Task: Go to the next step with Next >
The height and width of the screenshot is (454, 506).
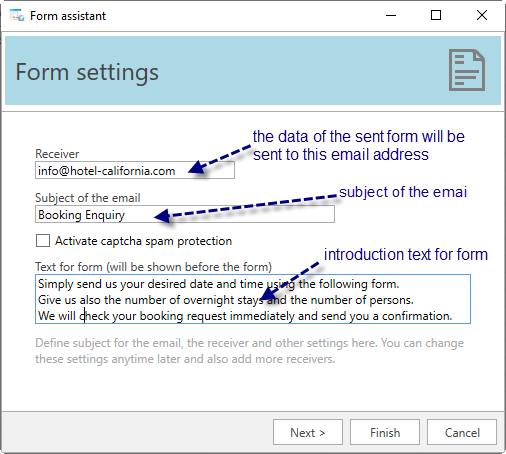Action: 308,432
